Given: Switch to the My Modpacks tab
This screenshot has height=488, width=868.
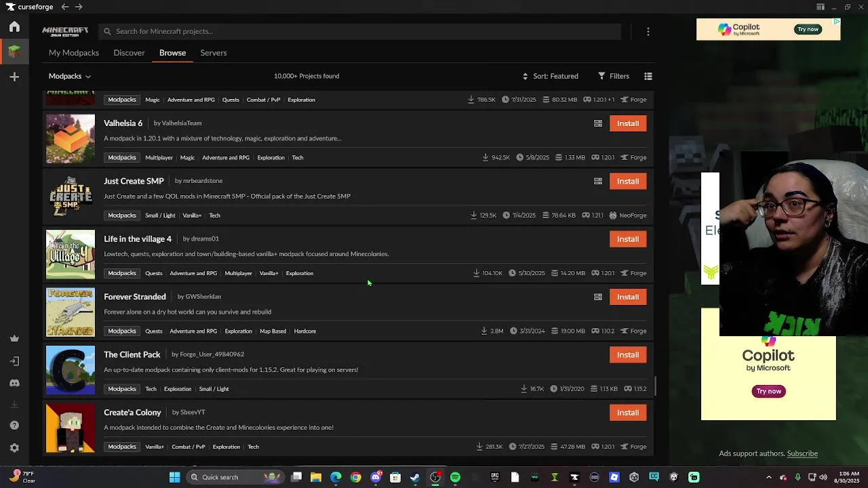Looking at the screenshot, I should [x=74, y=53].
